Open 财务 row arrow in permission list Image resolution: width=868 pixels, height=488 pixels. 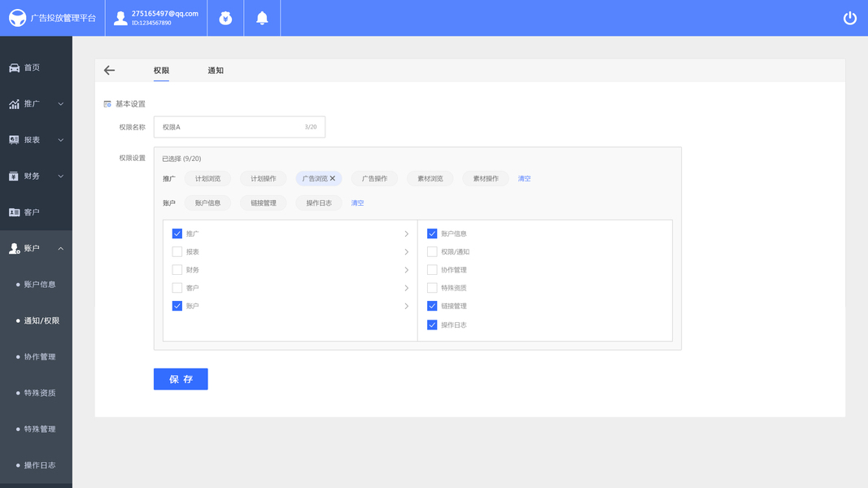pos(406,270)
